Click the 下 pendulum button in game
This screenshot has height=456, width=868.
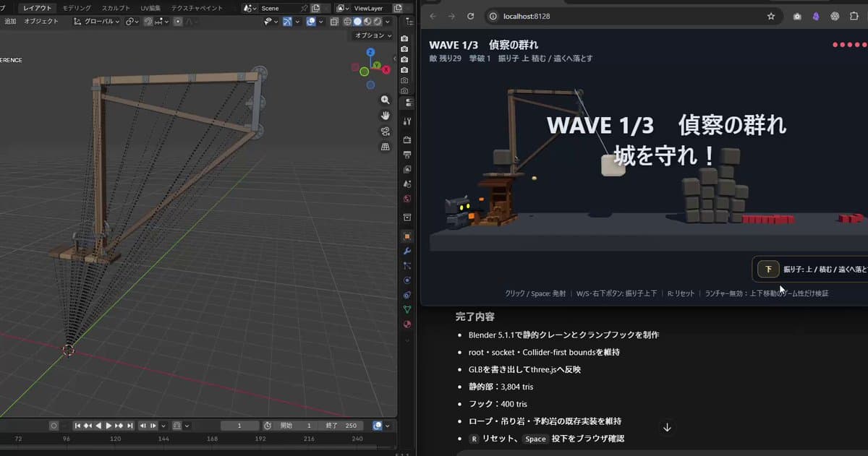[x=768, y=269]
